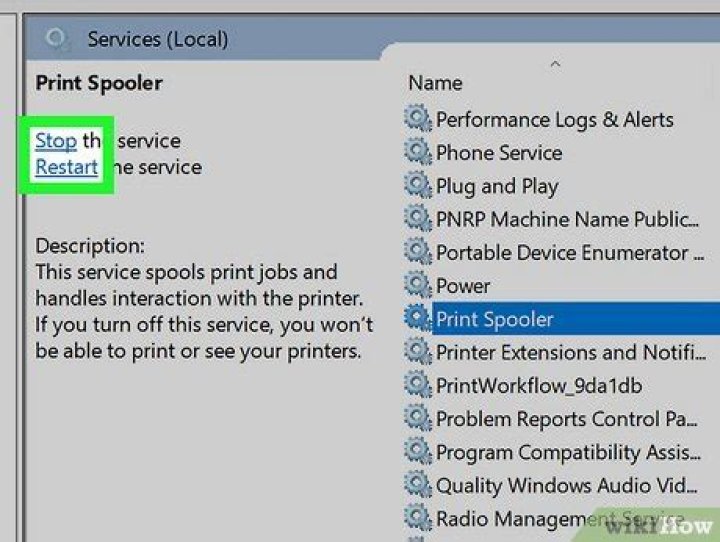Click the gear icon beside PrintWorkflow_9da1db
720x542 pixels.
[x=417, y=385]
